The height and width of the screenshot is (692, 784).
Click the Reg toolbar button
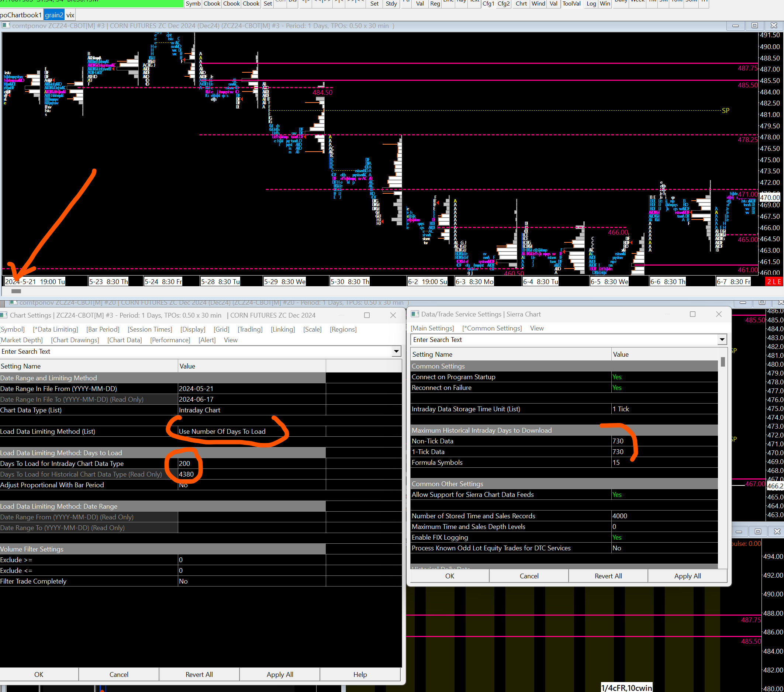point(435,4)
